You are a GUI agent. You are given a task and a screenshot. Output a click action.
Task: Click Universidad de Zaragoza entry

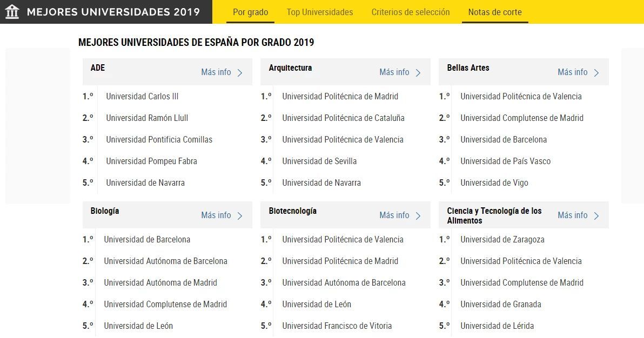[x=502, y=240]
